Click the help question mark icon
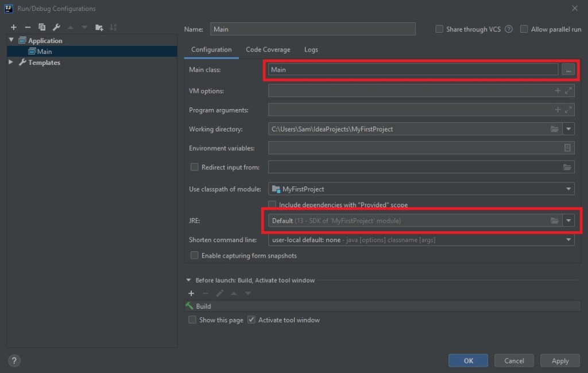This screenshot has height=373, width=588. point(15,360)
